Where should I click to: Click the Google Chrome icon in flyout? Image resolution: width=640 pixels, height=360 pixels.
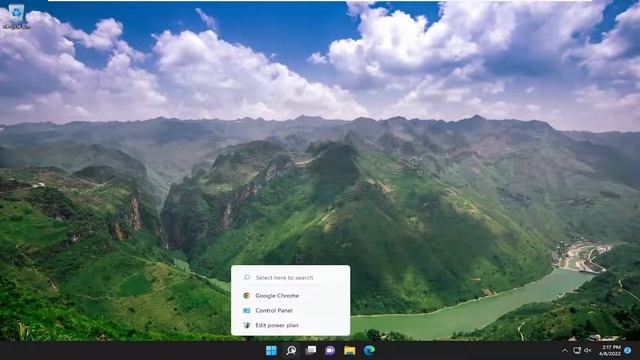(247, 296)
